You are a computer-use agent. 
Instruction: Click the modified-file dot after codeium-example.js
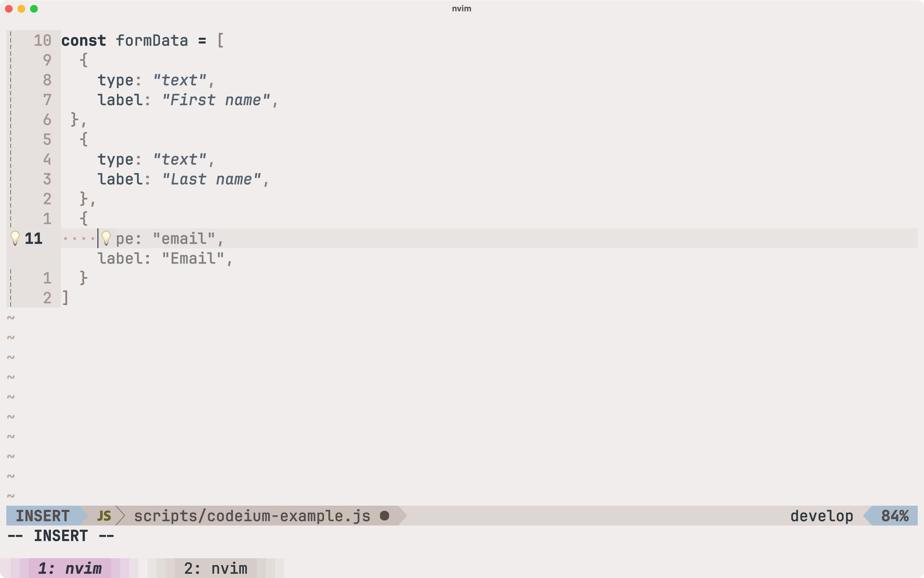385,516
